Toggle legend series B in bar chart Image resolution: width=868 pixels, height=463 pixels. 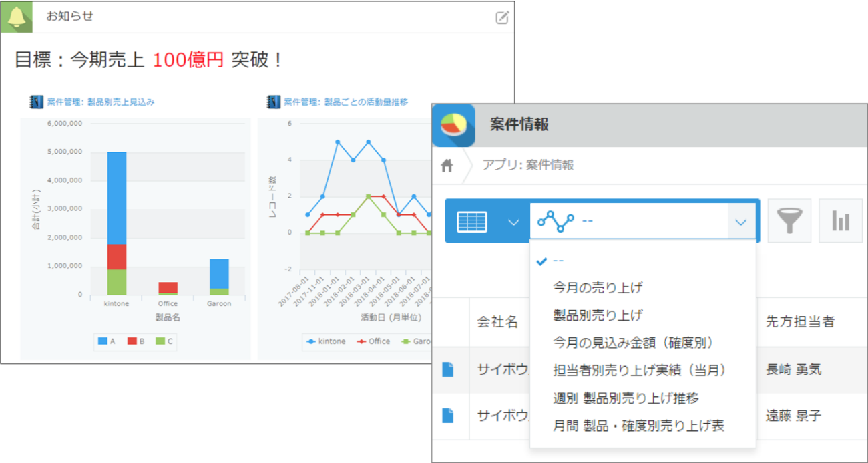(136, 341)
